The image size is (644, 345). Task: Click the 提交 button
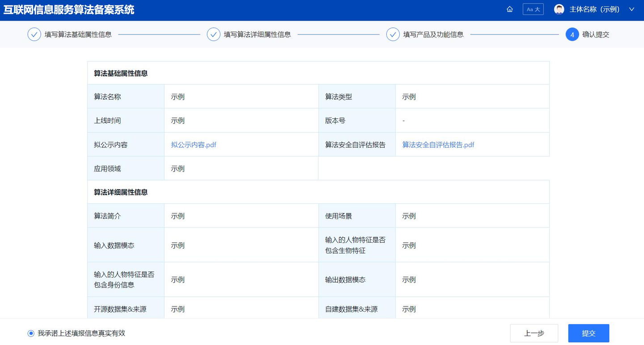click(x=589, y=333)
